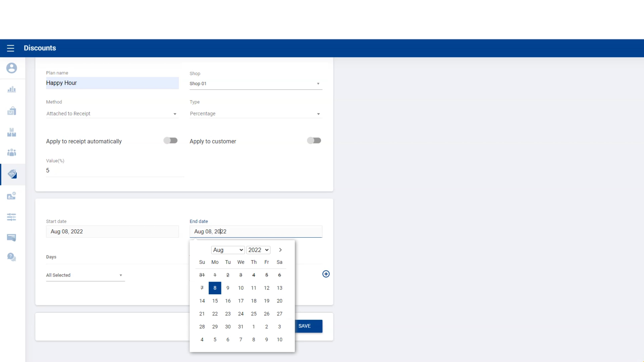Click the SAVE button
Image resolution: width=644 pixels, height=362 pixels.
coord(308,326)
